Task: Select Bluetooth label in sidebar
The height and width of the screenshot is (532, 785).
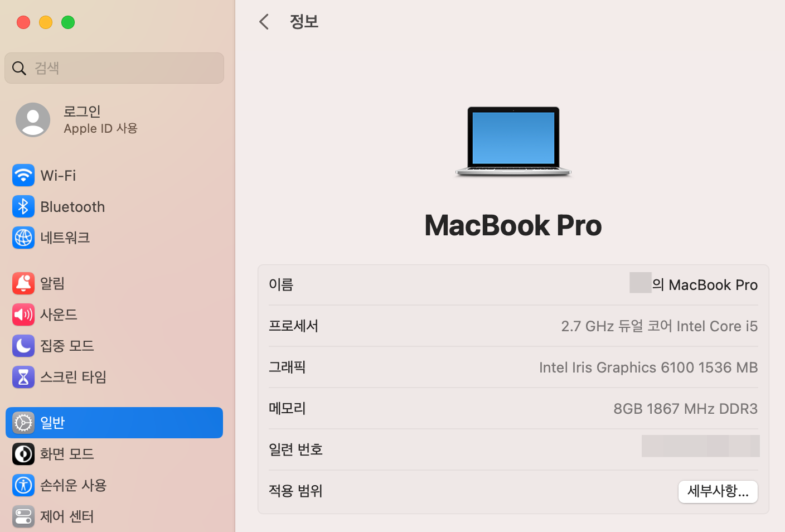Action: point(72,207)
